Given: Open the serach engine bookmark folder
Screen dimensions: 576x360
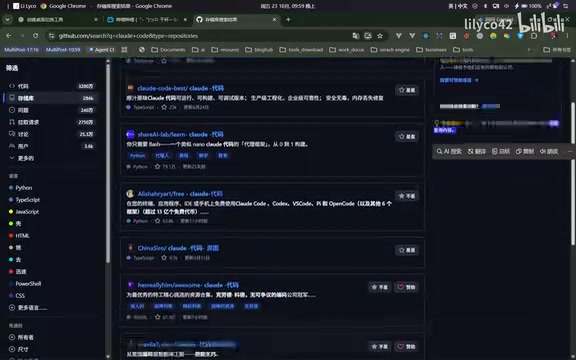Looking at the screenshot, I should click(x=390, y=50).
